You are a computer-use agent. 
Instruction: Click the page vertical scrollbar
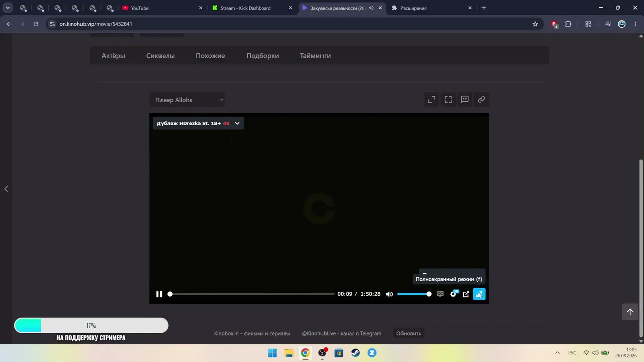click(641, 248)
